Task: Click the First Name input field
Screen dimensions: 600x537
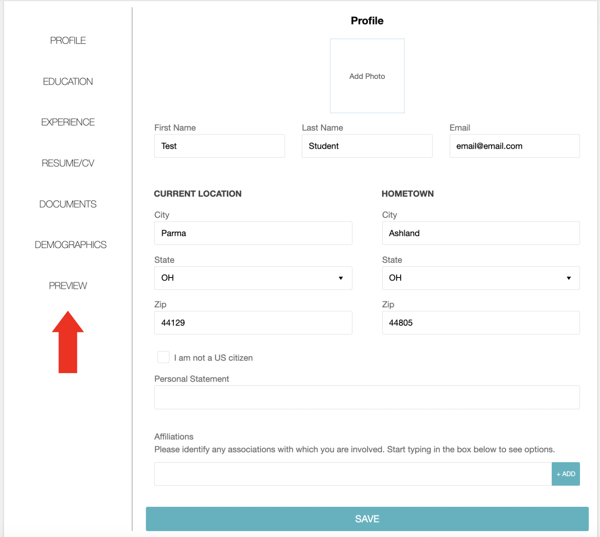Action: click(219, 146)
